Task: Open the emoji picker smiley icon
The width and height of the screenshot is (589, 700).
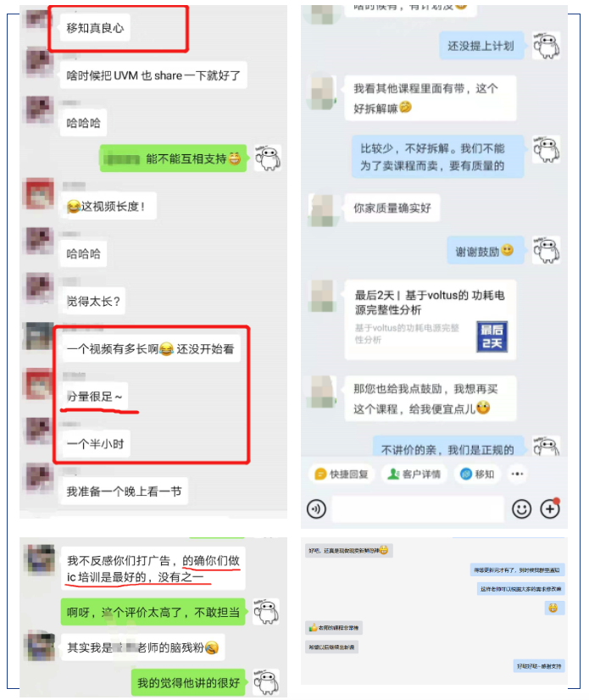Action: (x=521, y=508)
